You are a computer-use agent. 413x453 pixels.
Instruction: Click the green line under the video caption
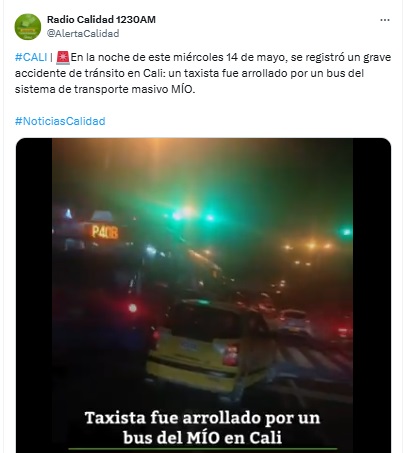[203, 449]
